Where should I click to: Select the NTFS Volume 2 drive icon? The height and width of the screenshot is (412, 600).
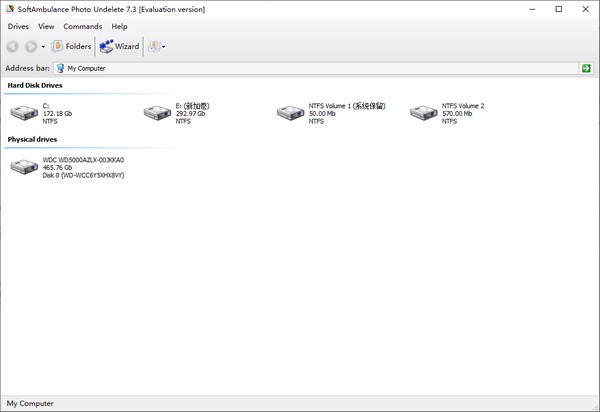(424, 113)
